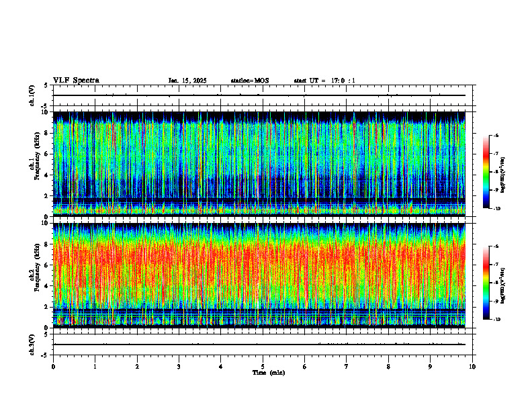This screenshot has width=532, height=411.
Task: Click the ch.1 colorbar log(PSD) unit label
Action: (x=503, y=175)
